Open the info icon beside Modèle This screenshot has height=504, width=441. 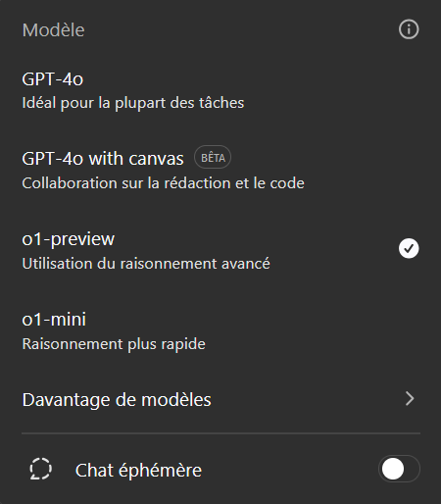[x=409, y=29]
